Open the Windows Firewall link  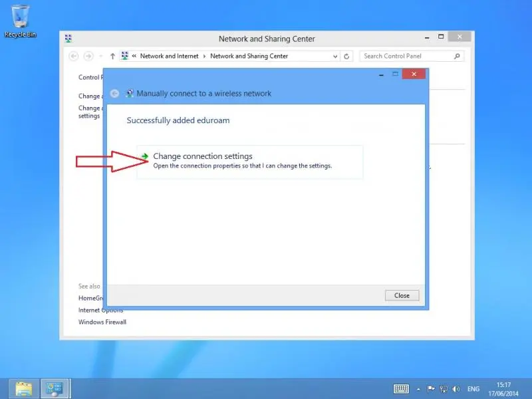102,322
